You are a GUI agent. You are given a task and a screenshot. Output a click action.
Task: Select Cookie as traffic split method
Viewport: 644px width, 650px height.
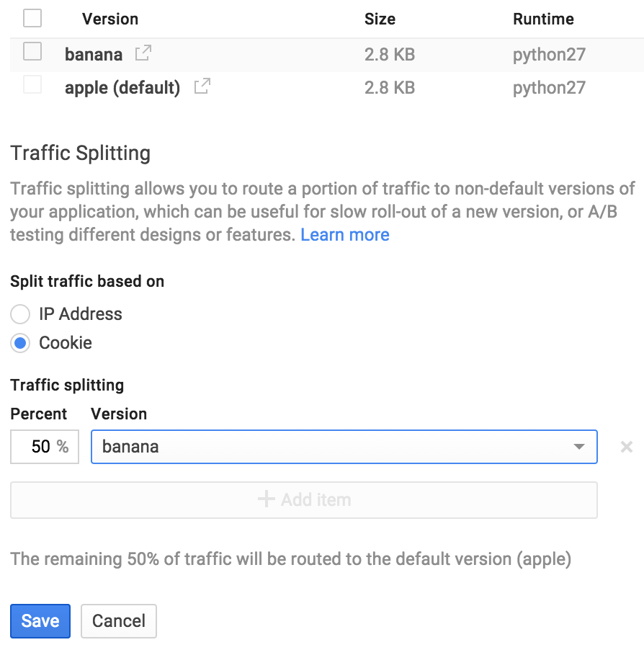coord(20,343)
